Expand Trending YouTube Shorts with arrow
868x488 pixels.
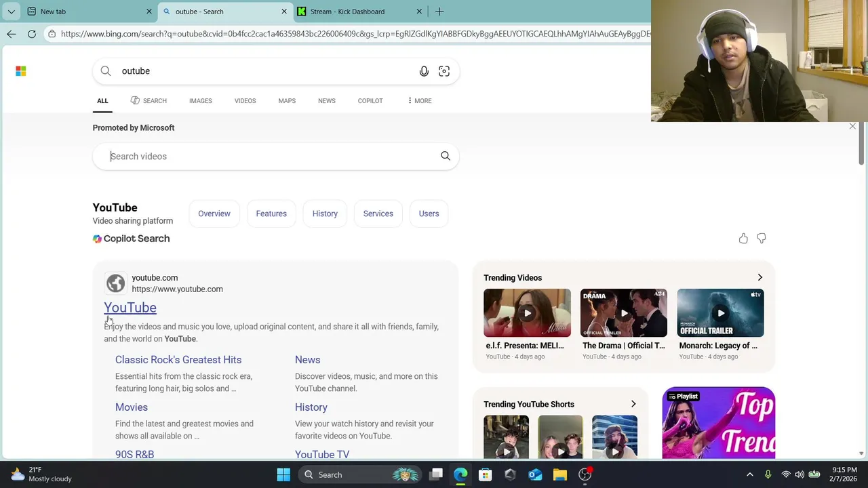(633, 405)
